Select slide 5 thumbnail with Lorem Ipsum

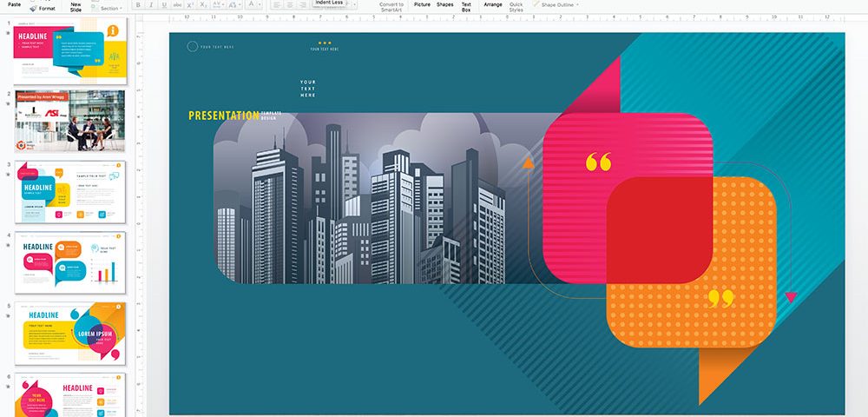pyautogui.click(x=69, y=332)
